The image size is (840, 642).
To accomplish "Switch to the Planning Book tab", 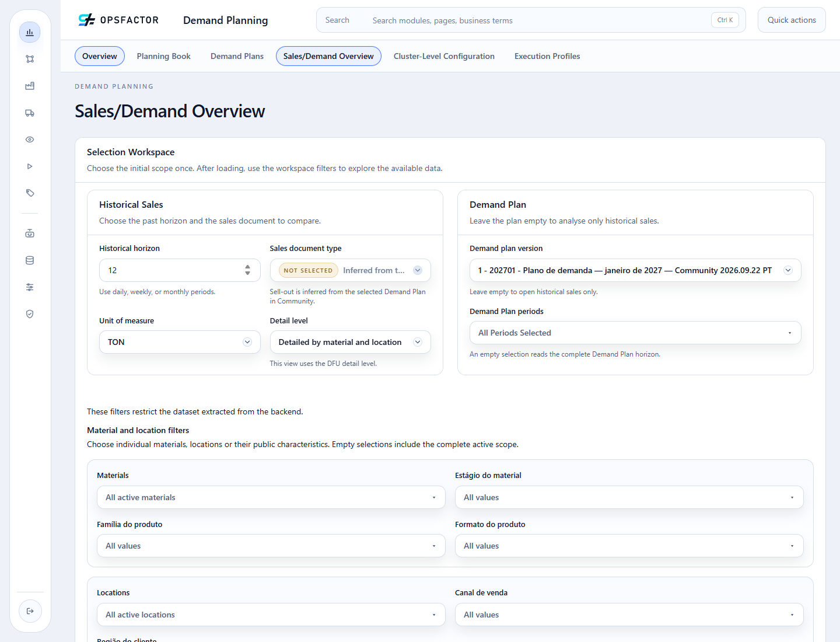I will click(x=164, y=56).
